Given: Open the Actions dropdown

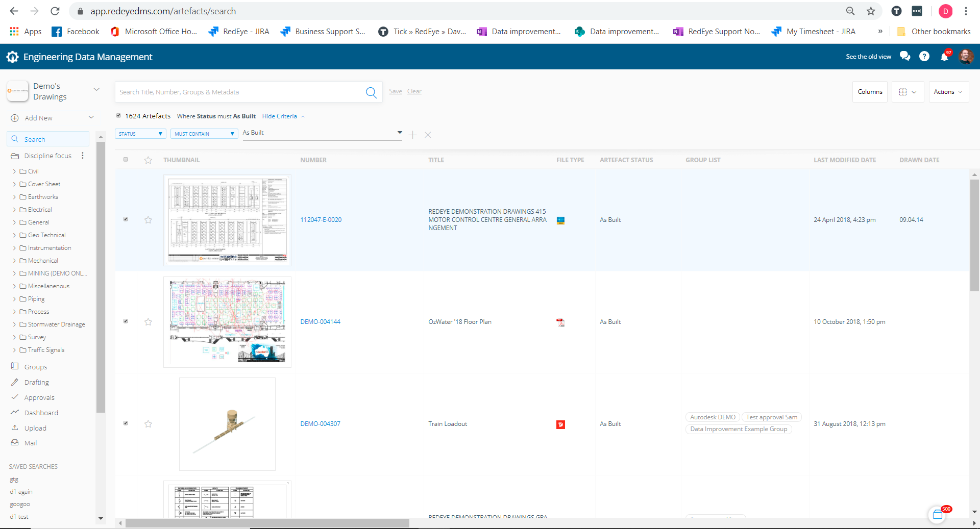Looking at the screenshot, I should 948,92.
